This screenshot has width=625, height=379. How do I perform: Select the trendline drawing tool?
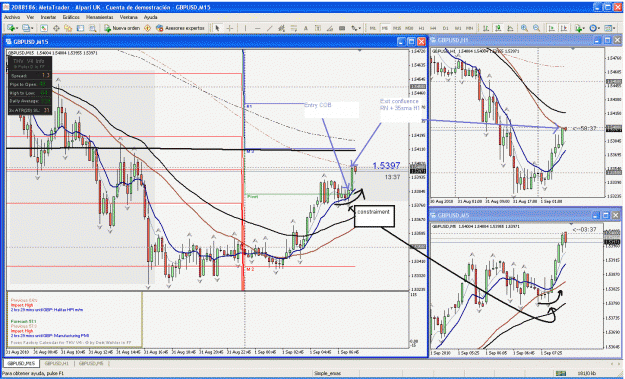(x=269, y=28)
